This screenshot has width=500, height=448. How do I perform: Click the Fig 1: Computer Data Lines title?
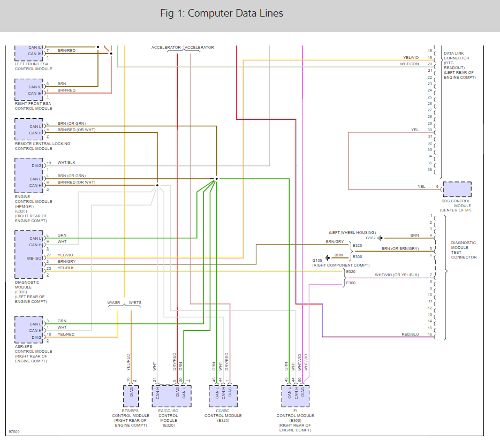click(x=222, y=13)
